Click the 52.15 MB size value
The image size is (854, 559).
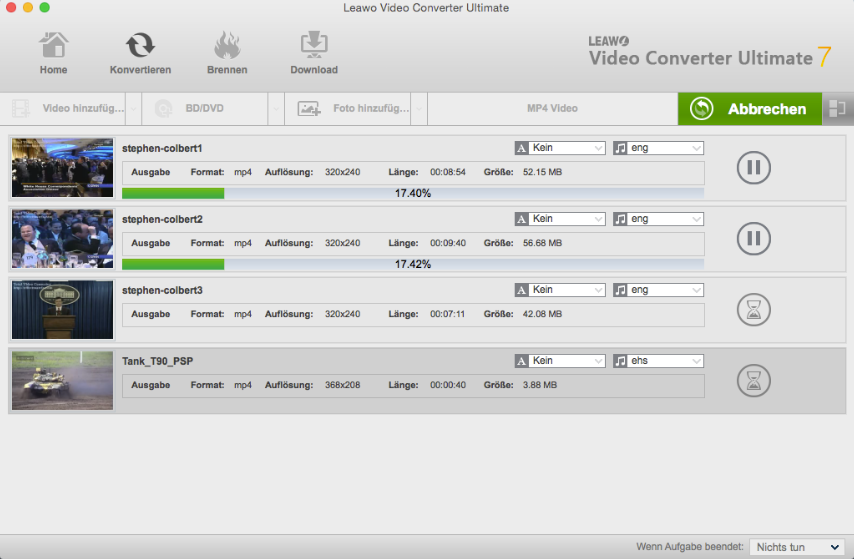542,172
